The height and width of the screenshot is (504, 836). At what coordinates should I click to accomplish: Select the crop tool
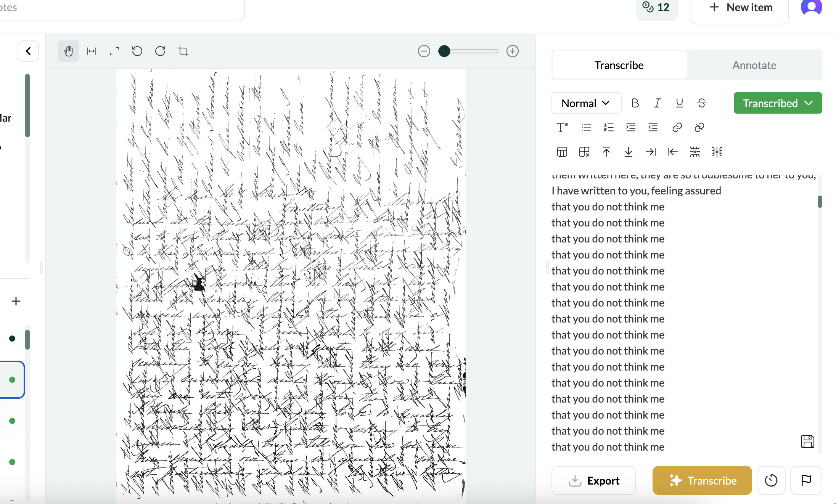183,51
